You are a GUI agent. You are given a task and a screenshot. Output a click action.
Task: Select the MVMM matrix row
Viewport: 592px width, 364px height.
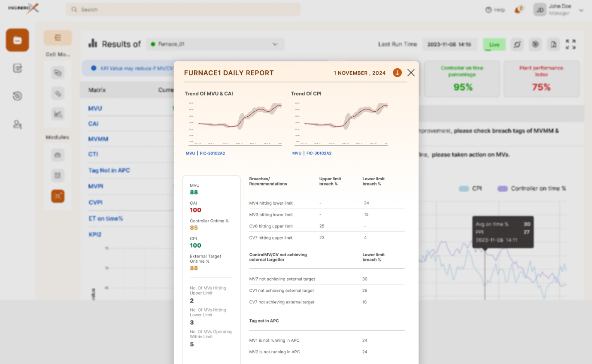click(x=98, y=139)
